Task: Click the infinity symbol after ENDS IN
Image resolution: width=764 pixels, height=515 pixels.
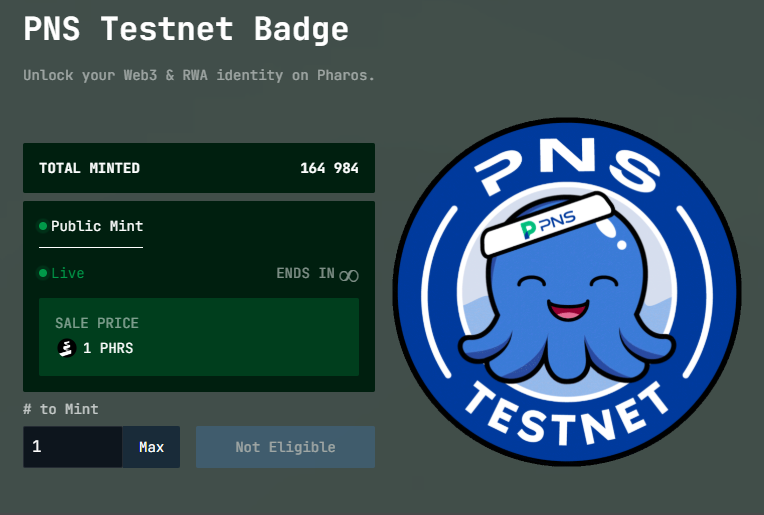Action: point(349,275)
